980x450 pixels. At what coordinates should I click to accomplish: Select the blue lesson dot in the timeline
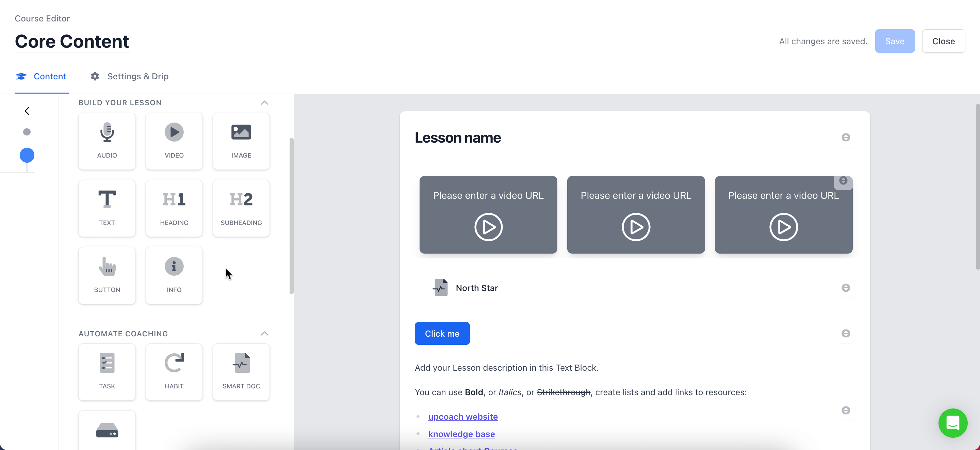coord(27,155)
